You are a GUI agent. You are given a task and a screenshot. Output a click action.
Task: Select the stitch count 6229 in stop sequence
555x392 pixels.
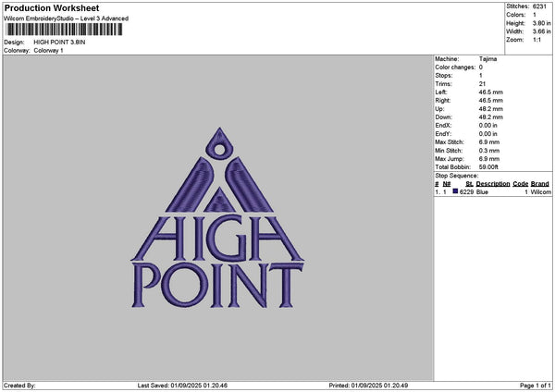[x=466, y=191]
